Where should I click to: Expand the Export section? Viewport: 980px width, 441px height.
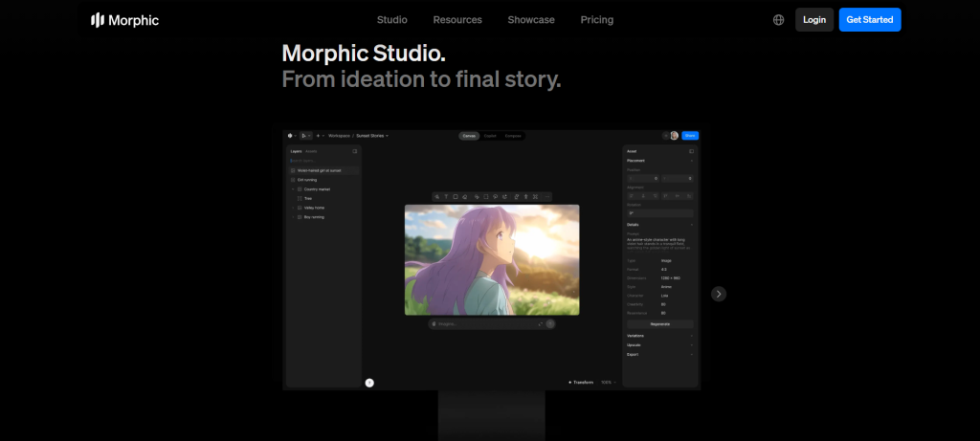[691, 354]
